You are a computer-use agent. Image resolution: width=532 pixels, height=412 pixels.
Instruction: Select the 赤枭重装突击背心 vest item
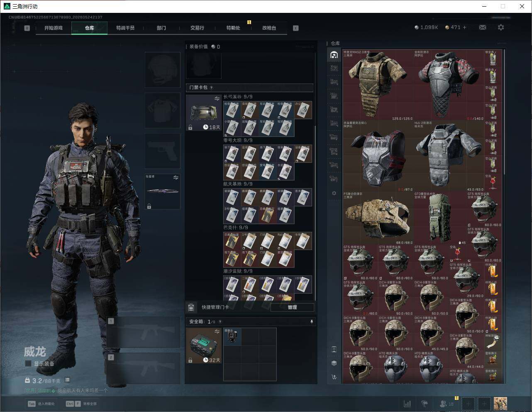[x=378, y=156]
